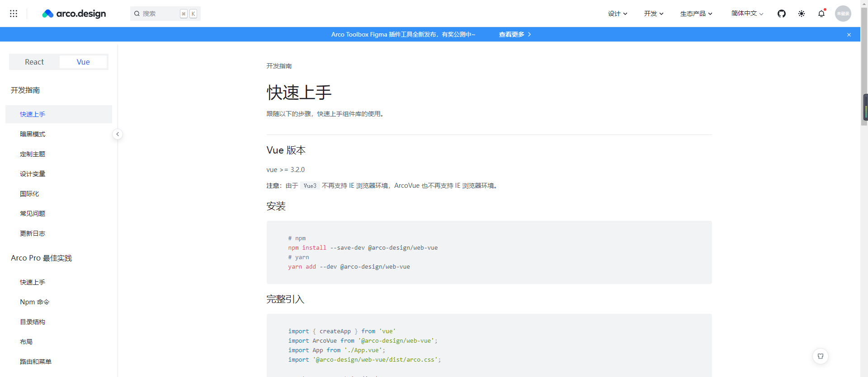The width and height of the screenshot is (868, 377).
Task: Click the yarn add command line
Action: [349, 267]
